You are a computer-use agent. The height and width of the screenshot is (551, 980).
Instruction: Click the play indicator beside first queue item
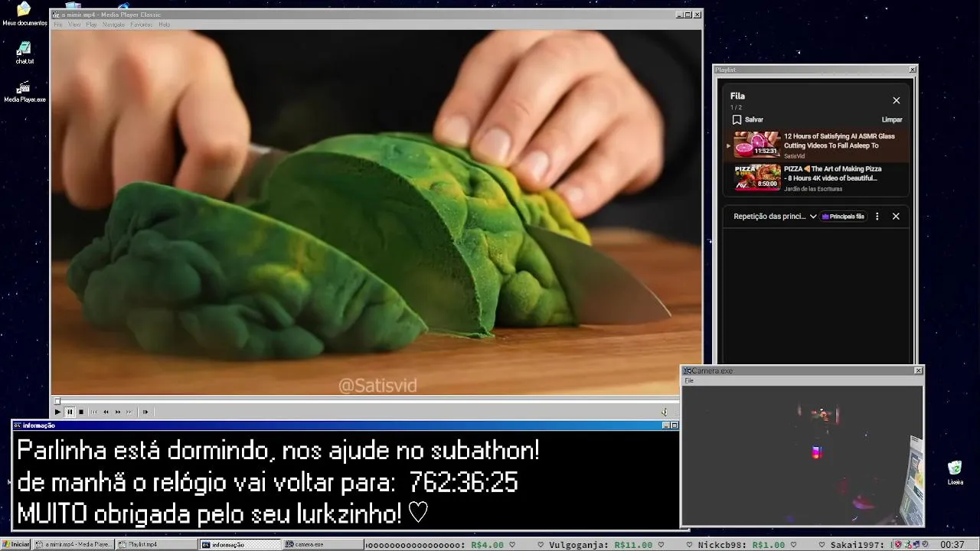coord(729,145)
